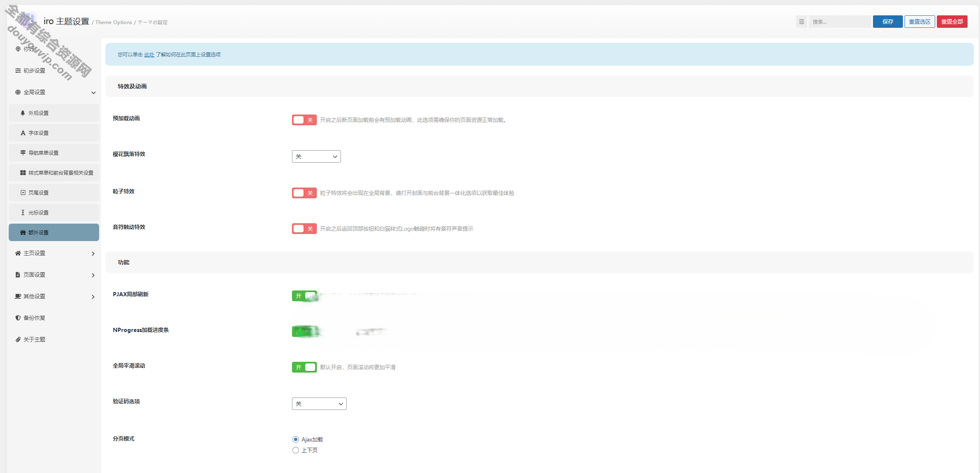Screen dimensions: 980x473
Task: Follow the 此处 help link
Action: tap(149, 55)
